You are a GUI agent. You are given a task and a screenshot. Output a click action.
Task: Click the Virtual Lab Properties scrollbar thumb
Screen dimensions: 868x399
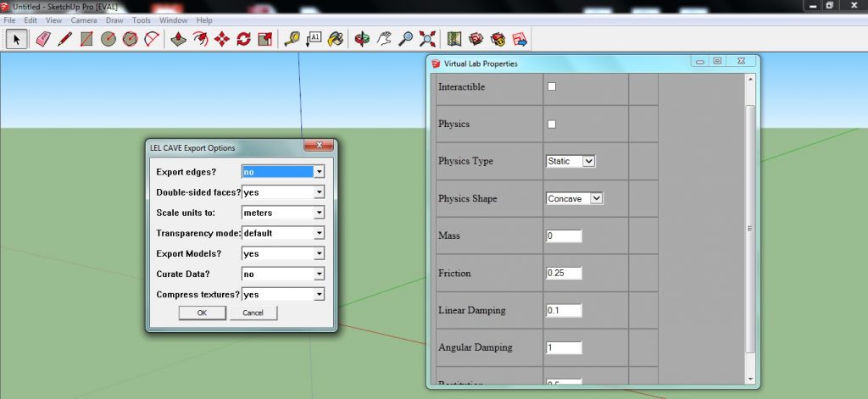click(750, 228)
